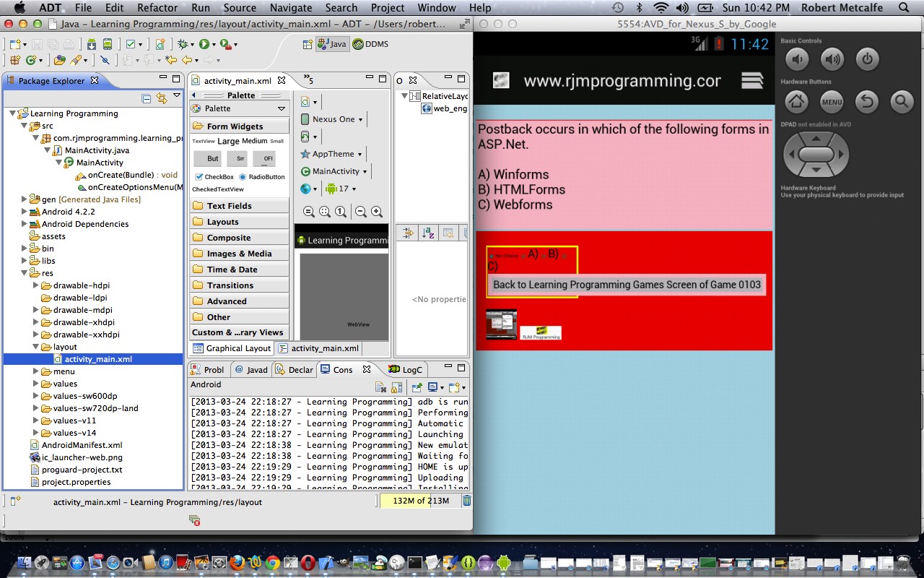This screenshot has height=578, width=924.
Task: Tap Back to Learning Programming Games Screen button
Action: [627, 285]
